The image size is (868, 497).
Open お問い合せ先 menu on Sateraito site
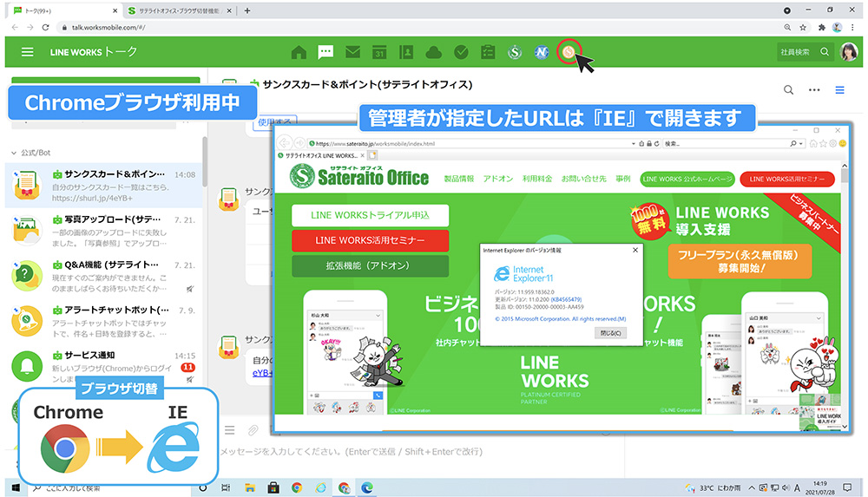583,179
